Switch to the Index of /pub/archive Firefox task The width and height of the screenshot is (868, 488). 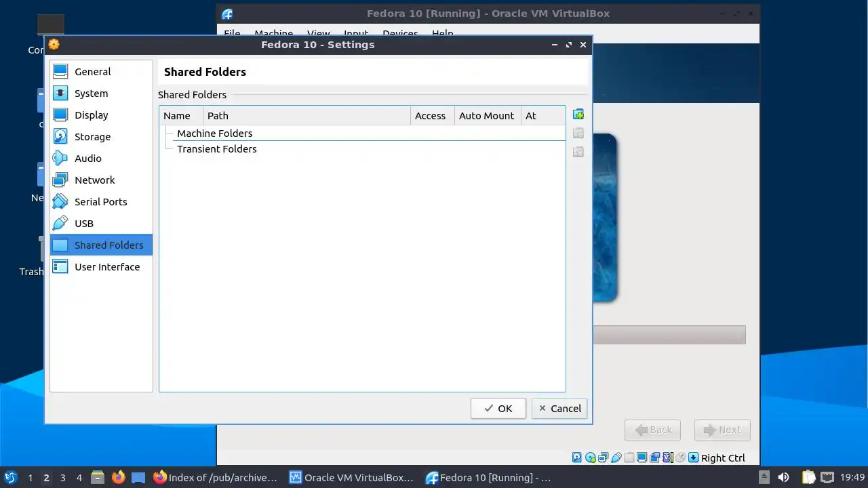(x=216, y=477)
